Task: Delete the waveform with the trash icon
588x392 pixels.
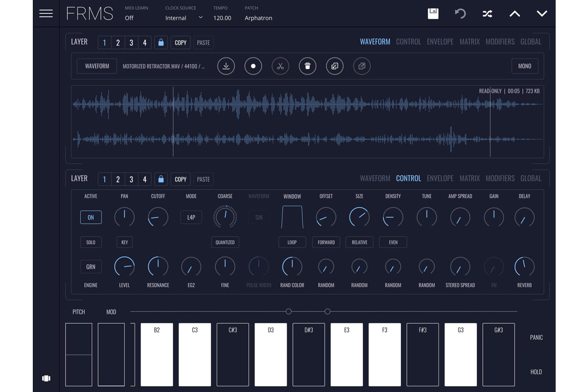Action: (x=307, y=66)
